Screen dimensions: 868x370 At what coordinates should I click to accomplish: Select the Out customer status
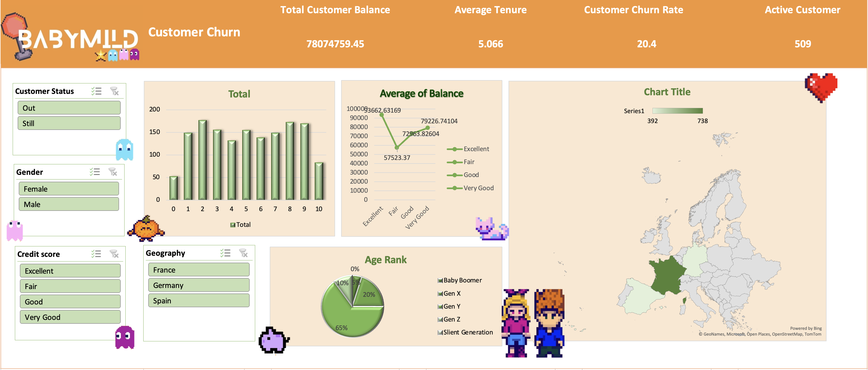[x=69, y=108]
